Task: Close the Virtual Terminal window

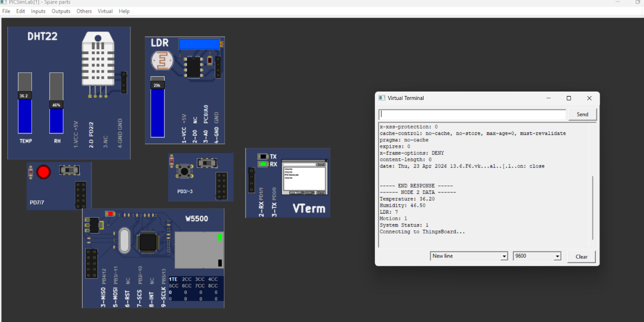Action: click(589, 98)
